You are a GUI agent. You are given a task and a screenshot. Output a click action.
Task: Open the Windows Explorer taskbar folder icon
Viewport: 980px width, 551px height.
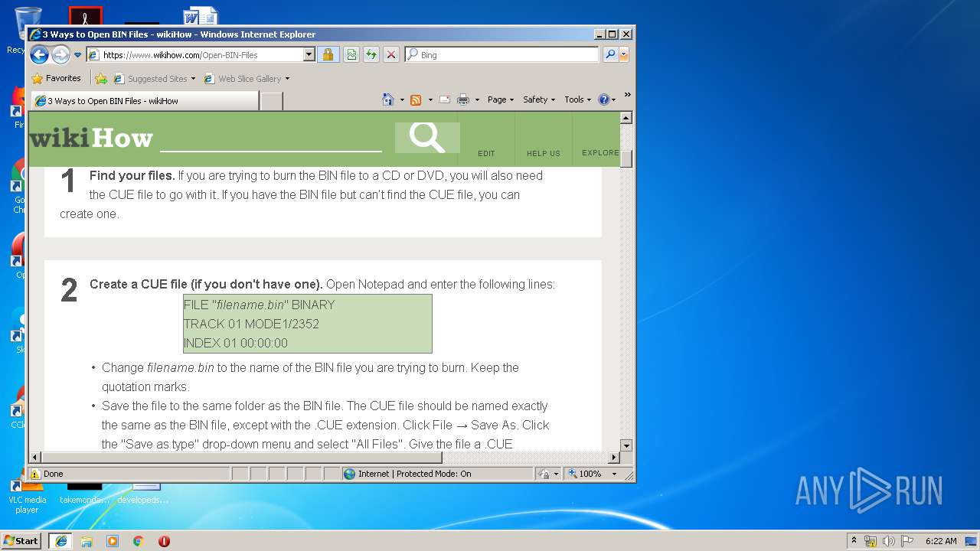(87, 541)
